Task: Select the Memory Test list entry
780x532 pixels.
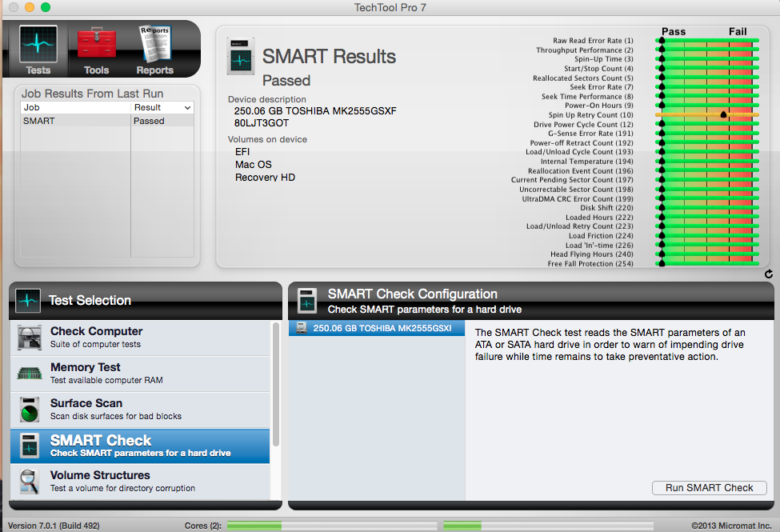Action: pyautogui.click(x=140, y=373)
